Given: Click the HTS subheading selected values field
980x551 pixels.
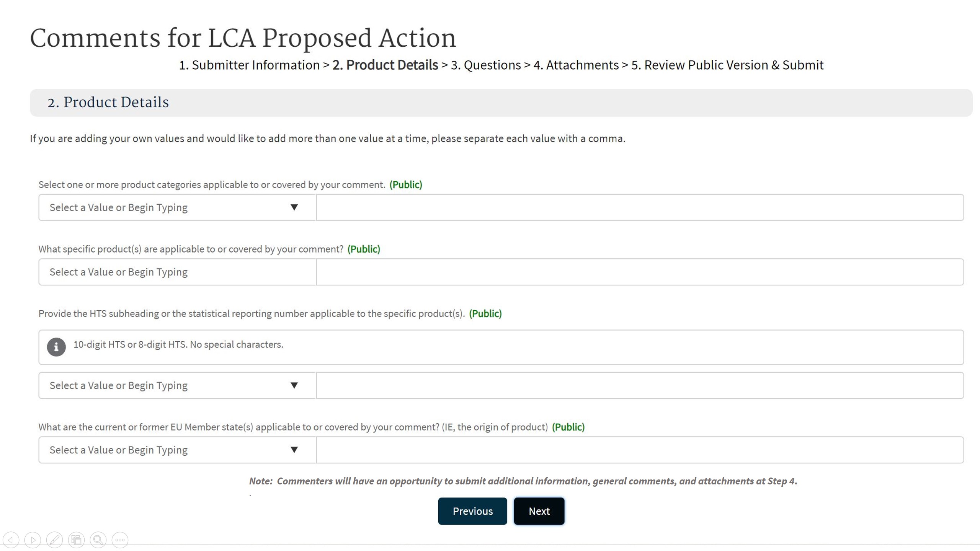Looking at the screenshot, I should tap(639, 385).
